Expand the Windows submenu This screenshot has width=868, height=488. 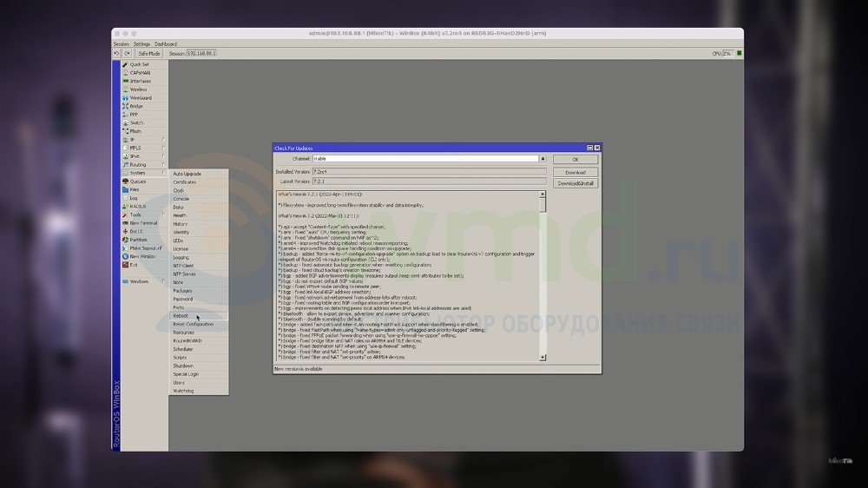[144, 281]
